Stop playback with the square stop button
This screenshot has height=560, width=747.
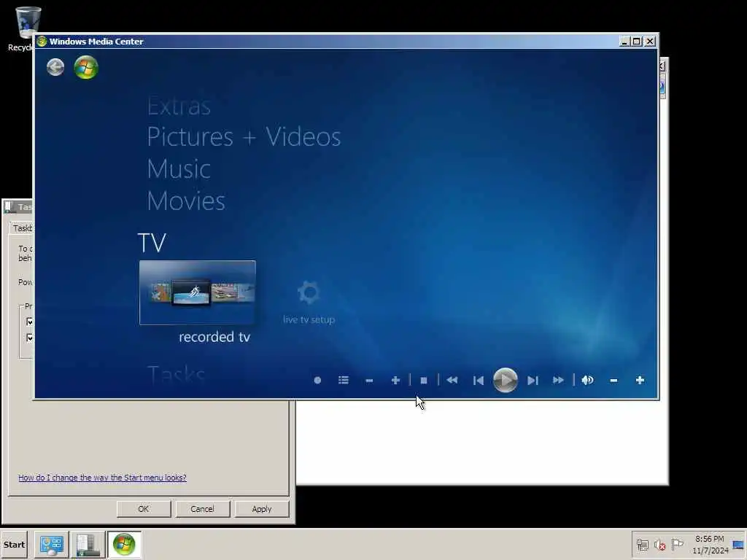pos(424,380)
